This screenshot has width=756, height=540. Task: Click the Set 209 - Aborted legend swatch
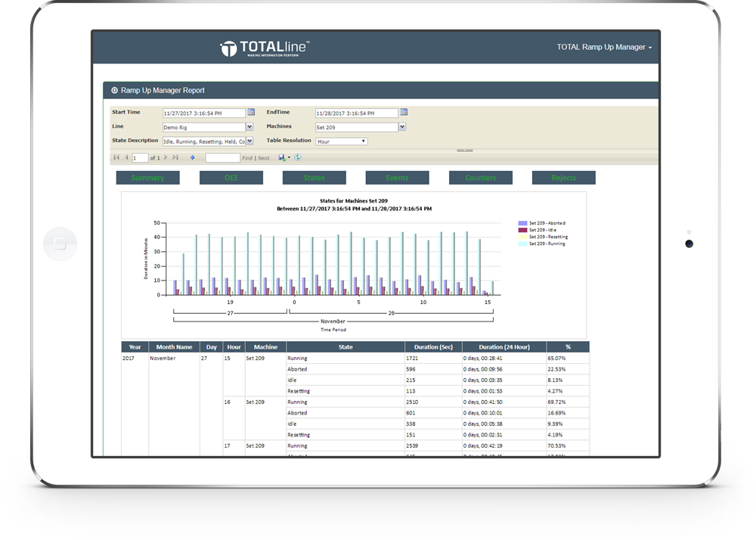[522, 223]
